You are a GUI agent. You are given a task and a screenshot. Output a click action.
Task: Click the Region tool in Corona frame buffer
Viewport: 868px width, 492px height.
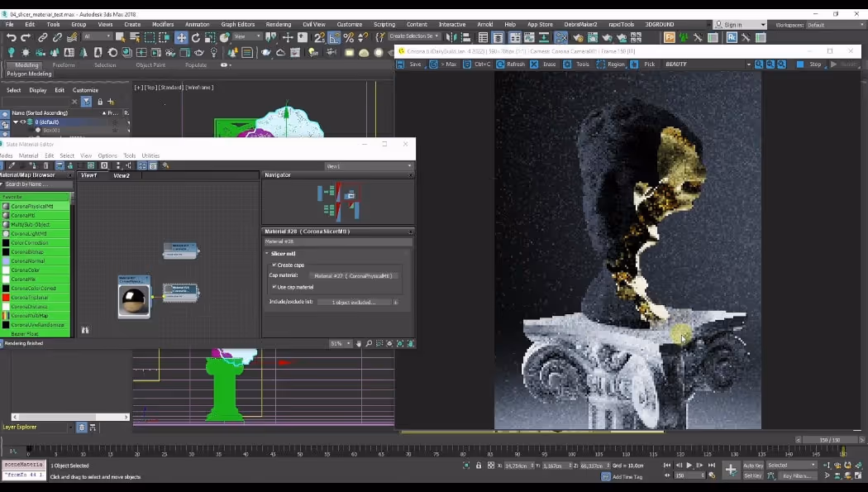pyautogui.click(x=611, y=64)
